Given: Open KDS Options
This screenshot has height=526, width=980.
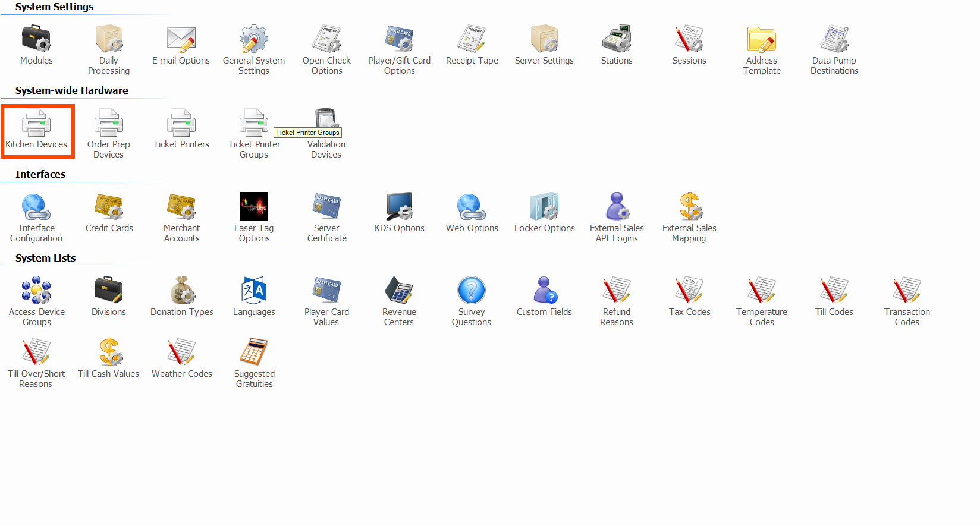Looking at the screenshot, I should (399, 207).
